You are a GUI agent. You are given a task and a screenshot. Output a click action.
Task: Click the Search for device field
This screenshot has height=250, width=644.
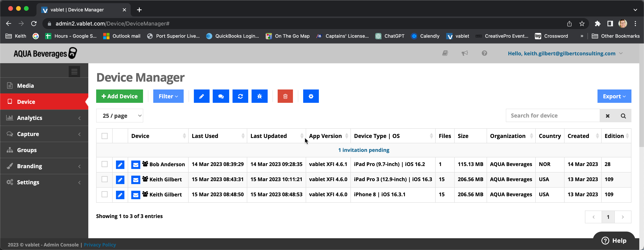click(553, 116)
